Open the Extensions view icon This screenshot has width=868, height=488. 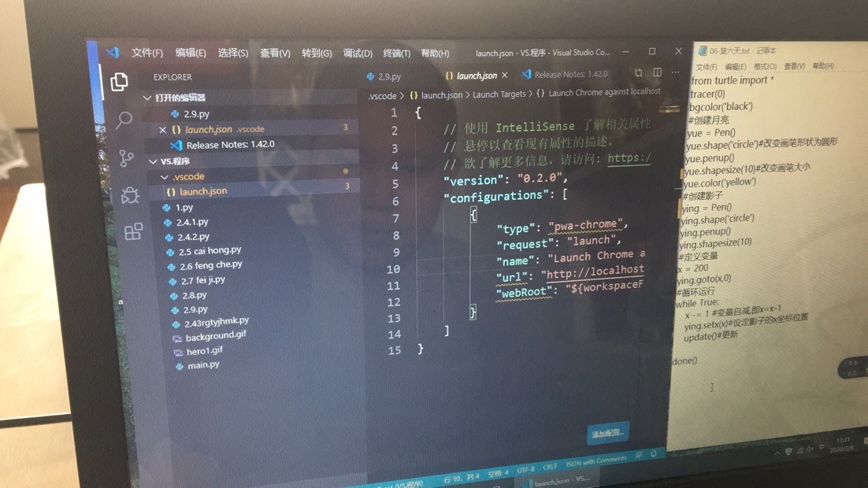(133, 231)
